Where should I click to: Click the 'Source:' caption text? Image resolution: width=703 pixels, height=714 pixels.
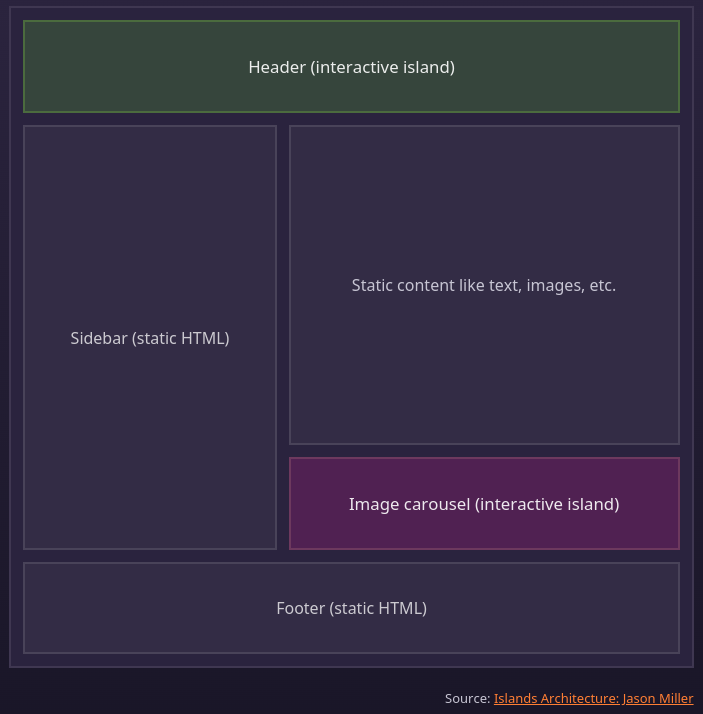[x=468, y=699]
